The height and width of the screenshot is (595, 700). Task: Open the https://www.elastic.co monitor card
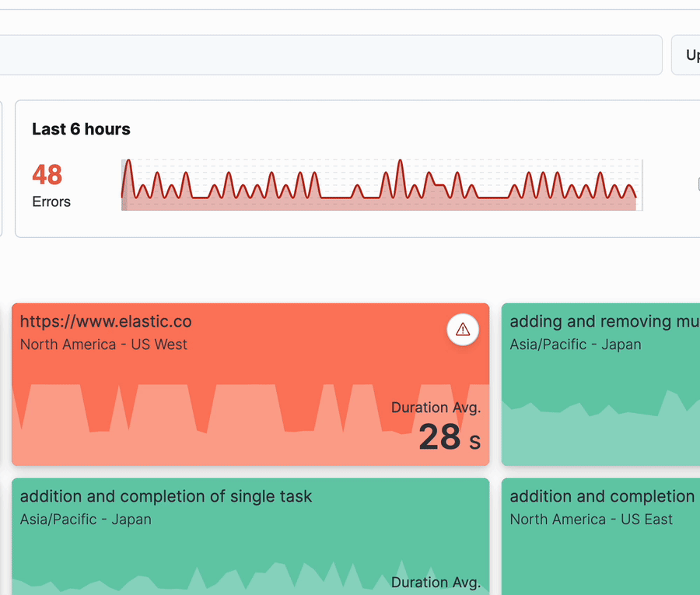[250, 384]
